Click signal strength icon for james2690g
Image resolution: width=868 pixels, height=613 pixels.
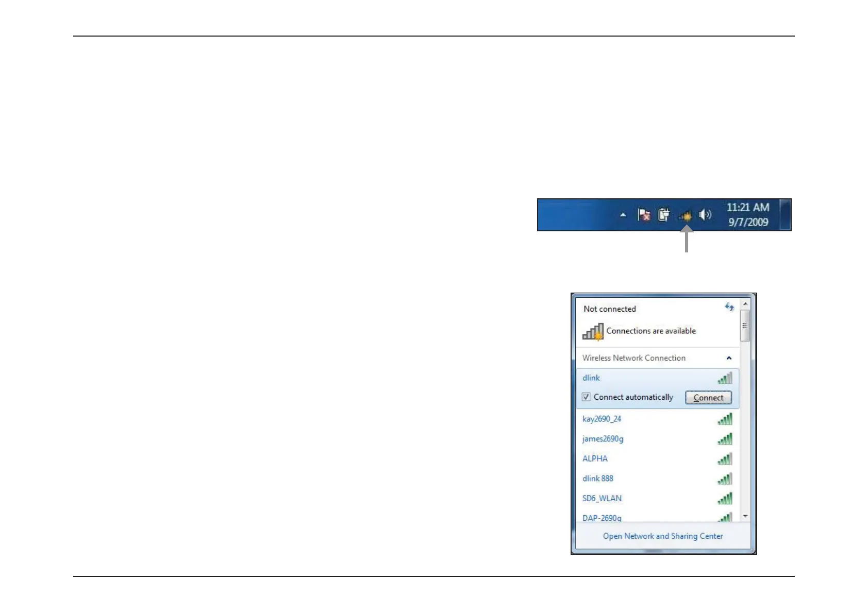pos(725,439)
